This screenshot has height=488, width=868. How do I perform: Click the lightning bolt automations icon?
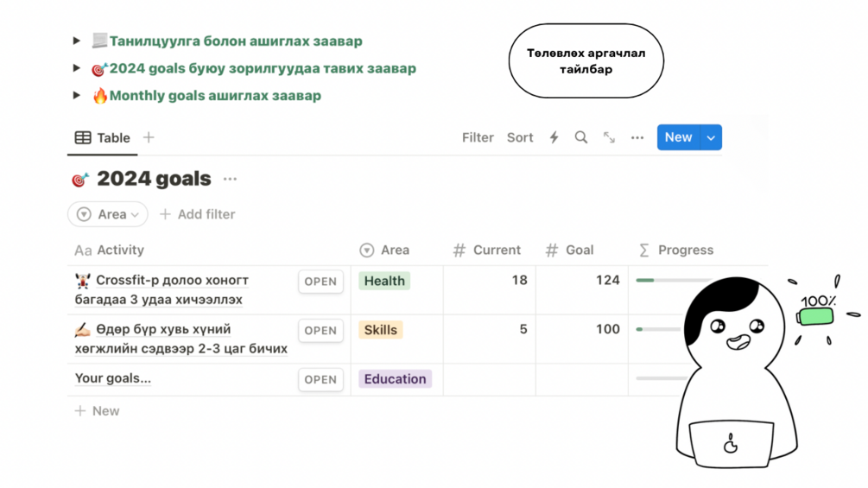tap(554, 137)
